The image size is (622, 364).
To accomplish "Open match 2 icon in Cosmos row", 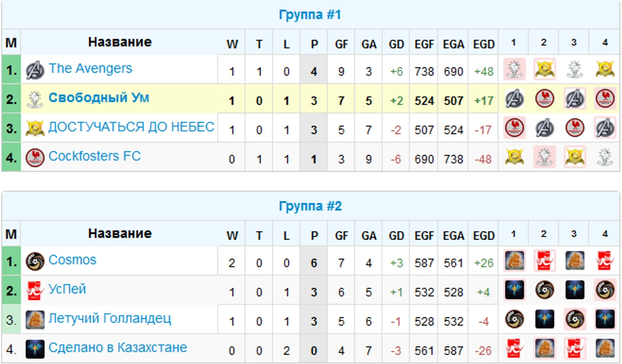I will (x=544, y=261).
